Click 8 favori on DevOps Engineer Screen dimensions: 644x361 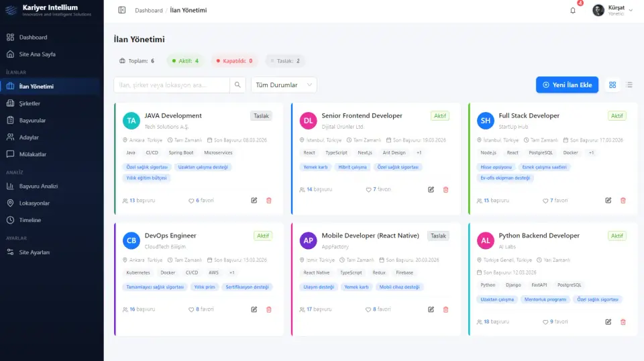201,309
